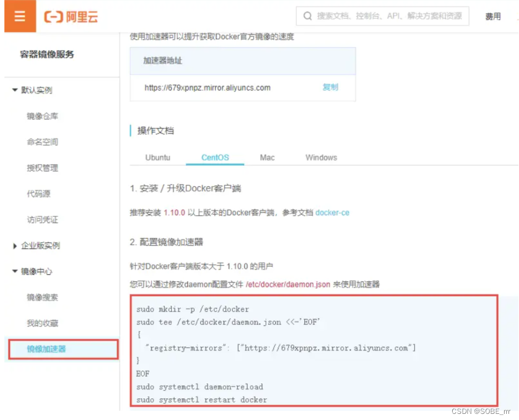
Task: Open 访问凭证 in sidebar
Action: click(x=42, y=219)
